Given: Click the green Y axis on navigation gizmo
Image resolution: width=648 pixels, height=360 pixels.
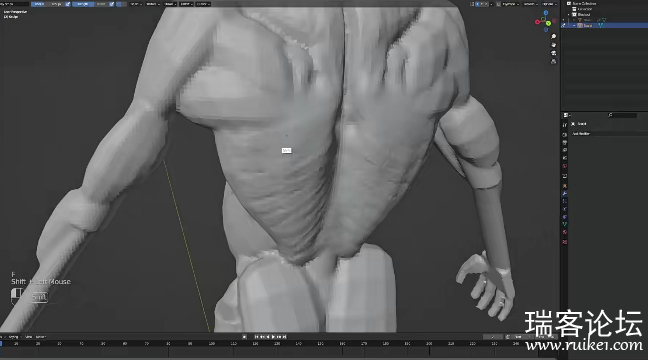Looking at the screenshot, I should (x=548, y=23).
